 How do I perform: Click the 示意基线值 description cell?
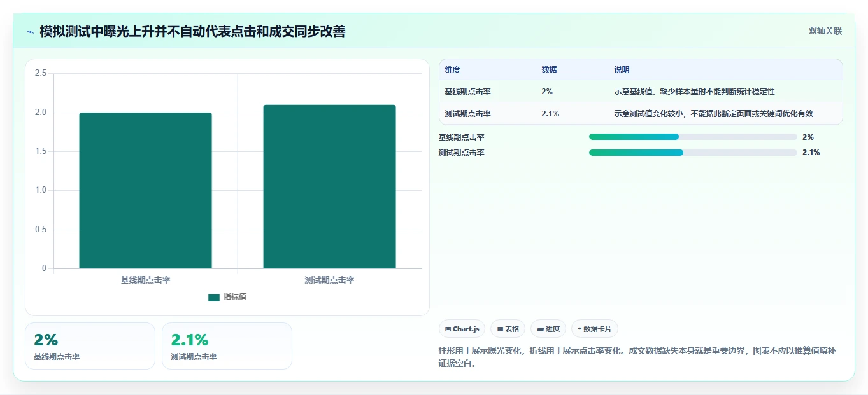point(694,92)
